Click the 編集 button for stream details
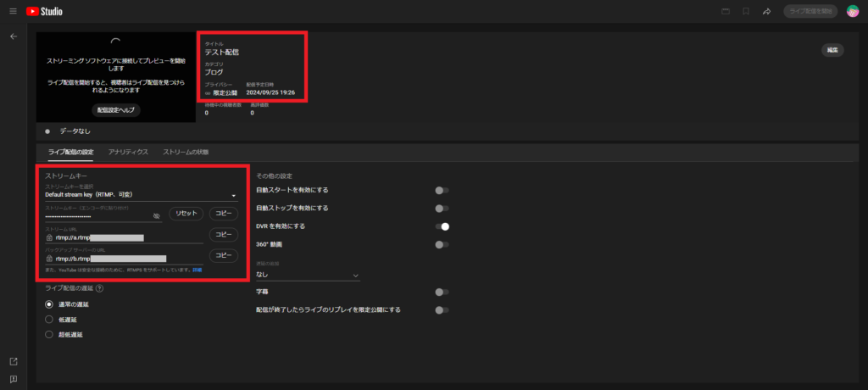This screenshot has width=868, height=390. pyautogui.click(x=832, y=50)
